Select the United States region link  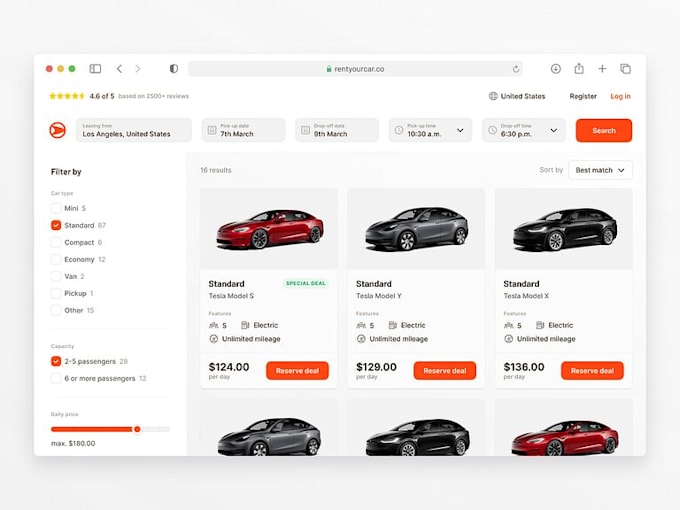pos(523,96)
